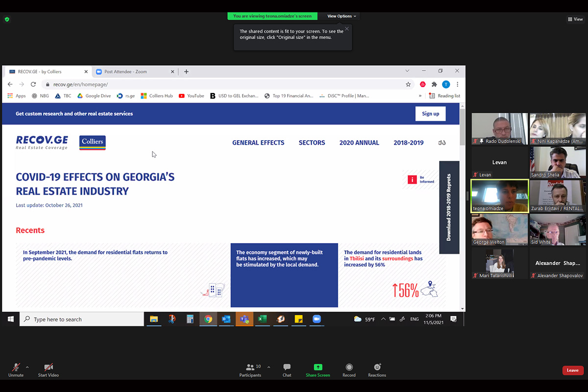The width and height of the screenshot is (588, 392).
Task: Open the SECTORS menu
Action: pos(312,143)
